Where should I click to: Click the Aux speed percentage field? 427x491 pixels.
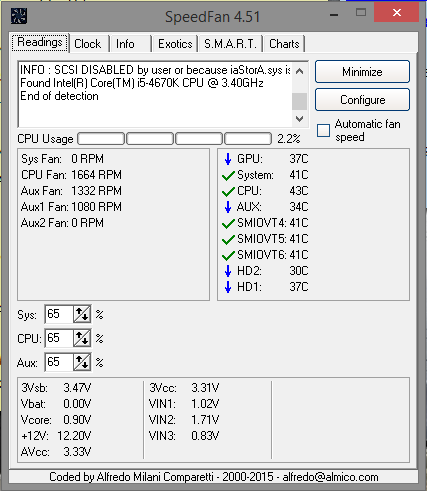coord(59,362)
